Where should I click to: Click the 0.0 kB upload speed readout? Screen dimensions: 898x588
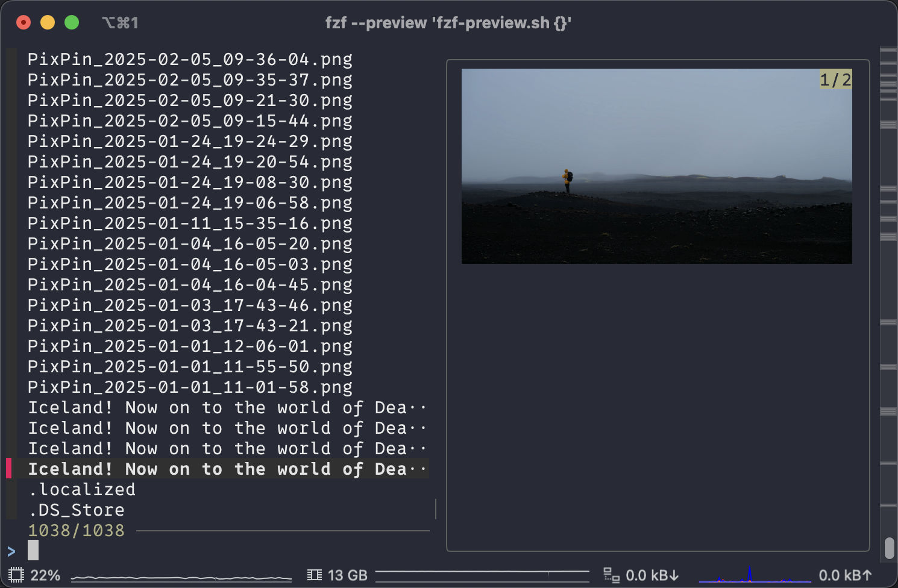coord(846,575)
